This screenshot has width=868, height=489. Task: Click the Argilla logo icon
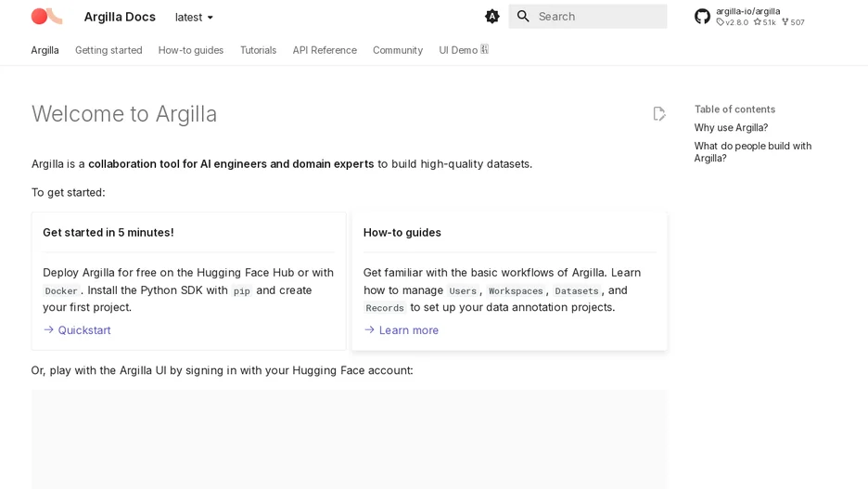tap(46, 17)
